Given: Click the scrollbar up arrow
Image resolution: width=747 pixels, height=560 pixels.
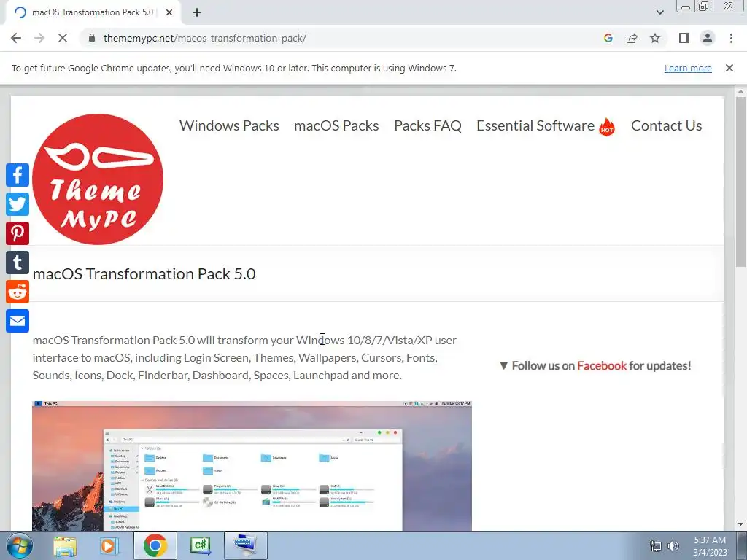Looking at the screenshot, I should [741, 91].
